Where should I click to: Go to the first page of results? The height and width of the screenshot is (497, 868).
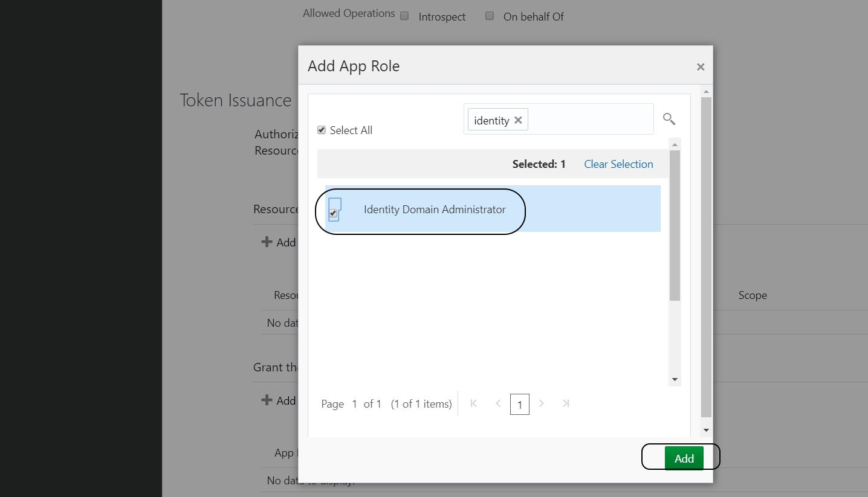[473, 403]
